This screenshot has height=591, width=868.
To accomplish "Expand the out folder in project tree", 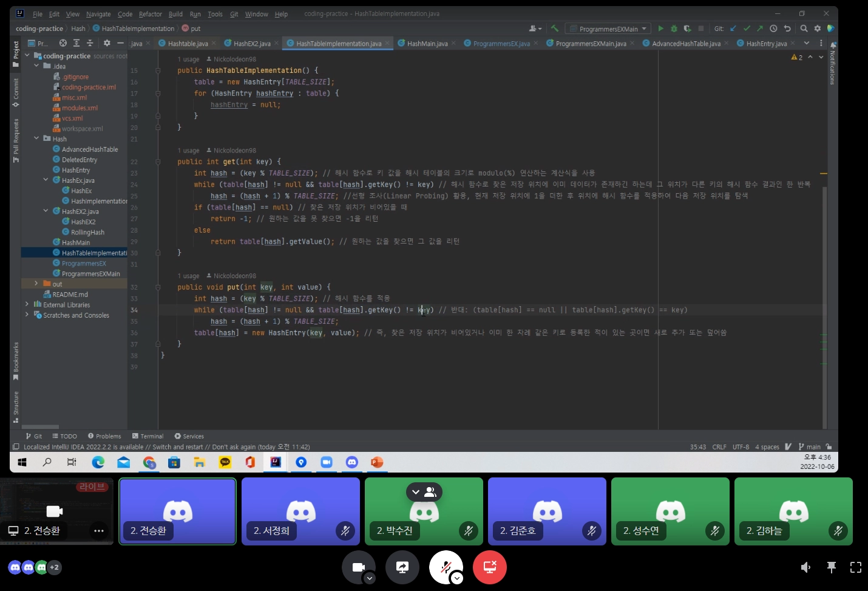I will pos(36,284).
